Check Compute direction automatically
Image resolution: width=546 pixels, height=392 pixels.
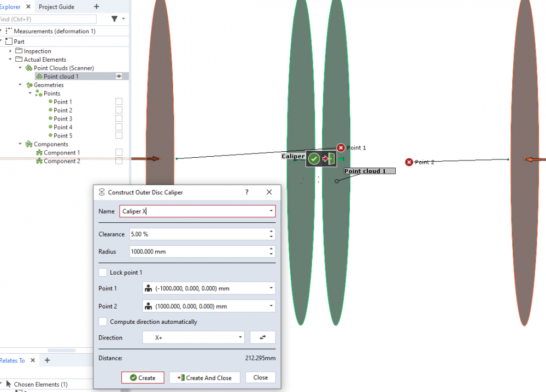103,322
